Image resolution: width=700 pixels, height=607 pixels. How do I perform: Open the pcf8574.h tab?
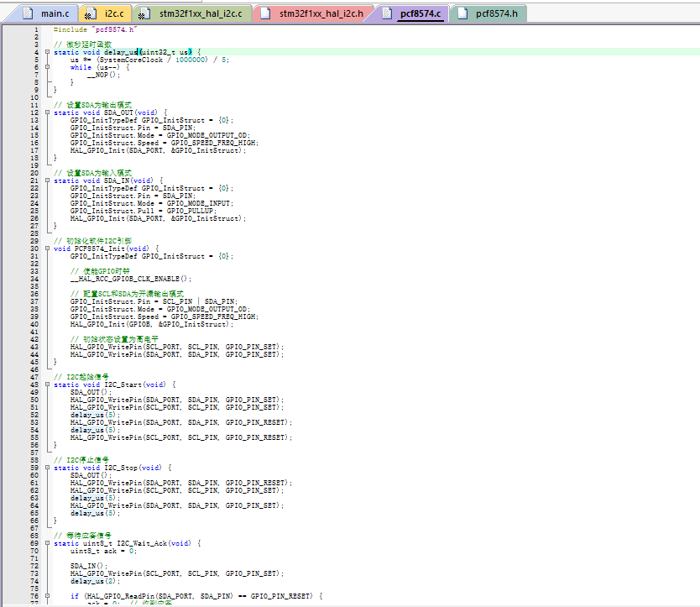point(497,14)
